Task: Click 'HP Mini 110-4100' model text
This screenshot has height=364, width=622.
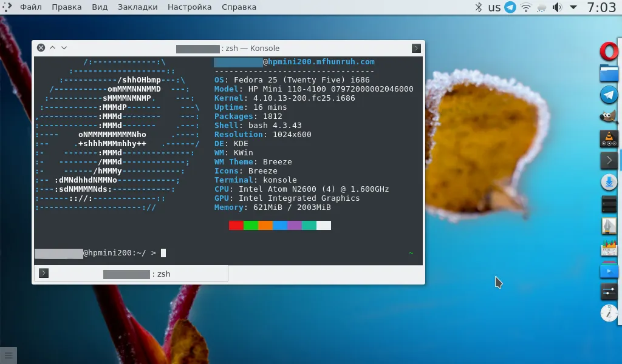Action: point(287,89)
